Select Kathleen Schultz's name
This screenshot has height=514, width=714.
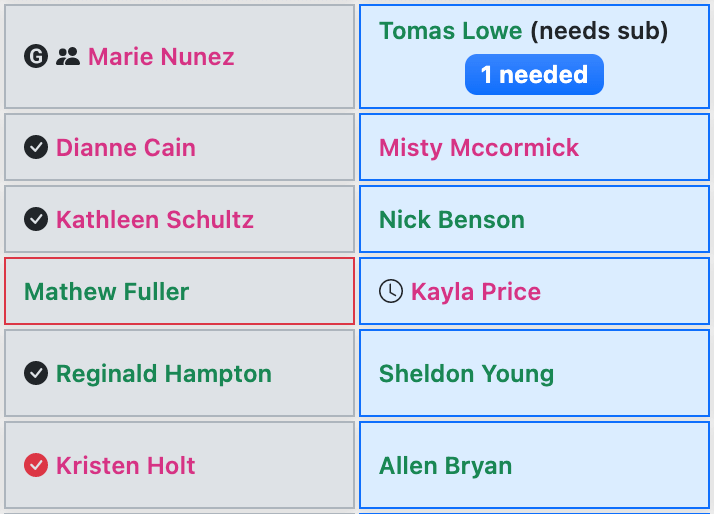pyautogui.click(x=155, y=219)
